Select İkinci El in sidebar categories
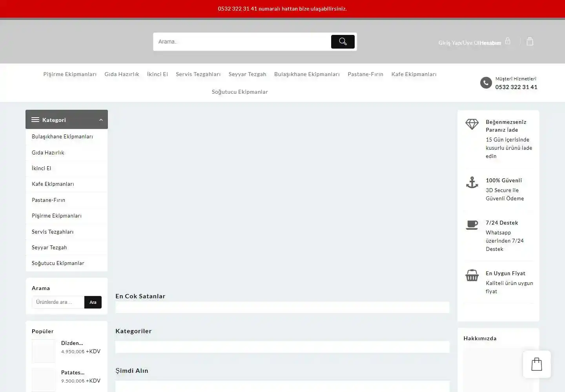Viewport: 565px width, 392px height. coord(41,168)
